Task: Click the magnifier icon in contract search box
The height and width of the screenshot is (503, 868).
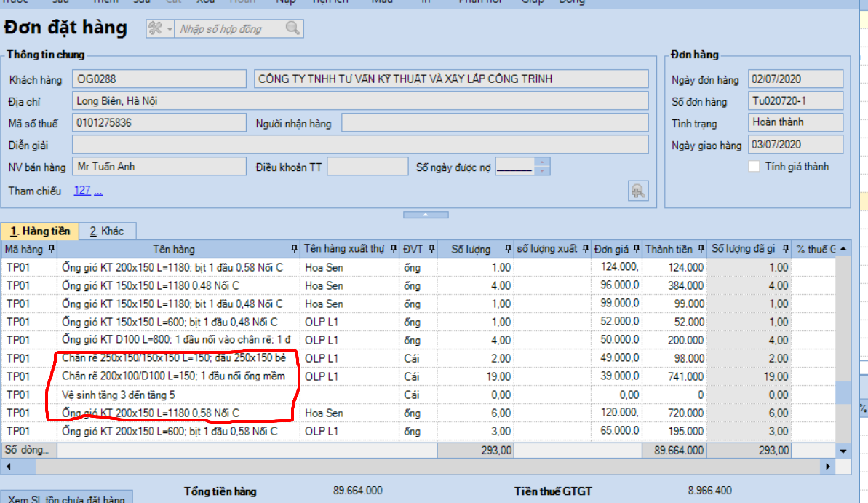Action: coord(292,28)
